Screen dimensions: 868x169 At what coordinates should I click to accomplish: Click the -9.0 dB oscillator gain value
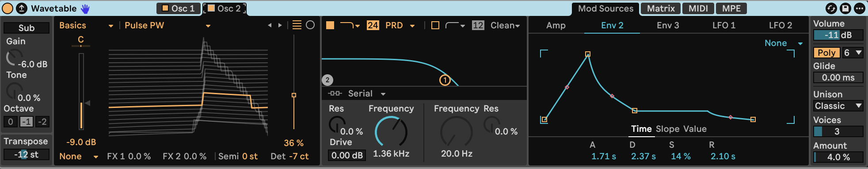(x=81, y=142)
